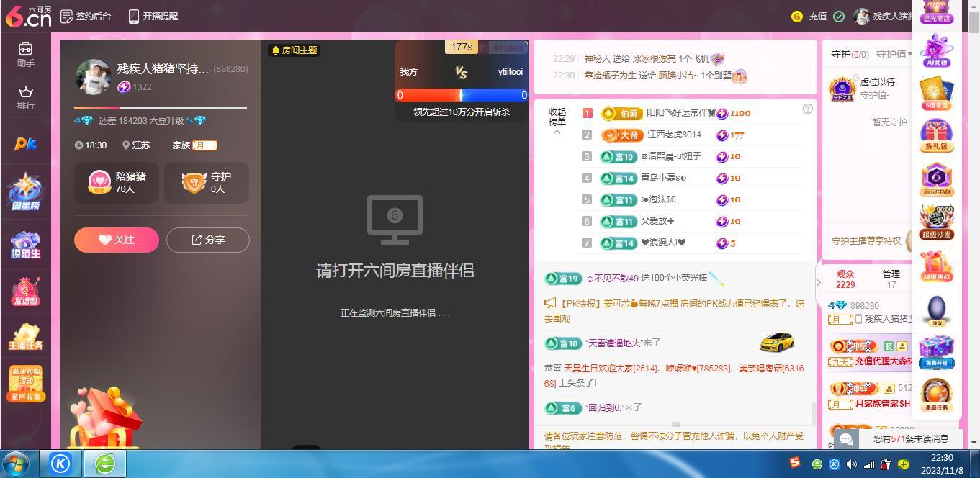Open the 免费开箱 shortcut
This screenshot has height=478, width=980.
pos(937,351)
